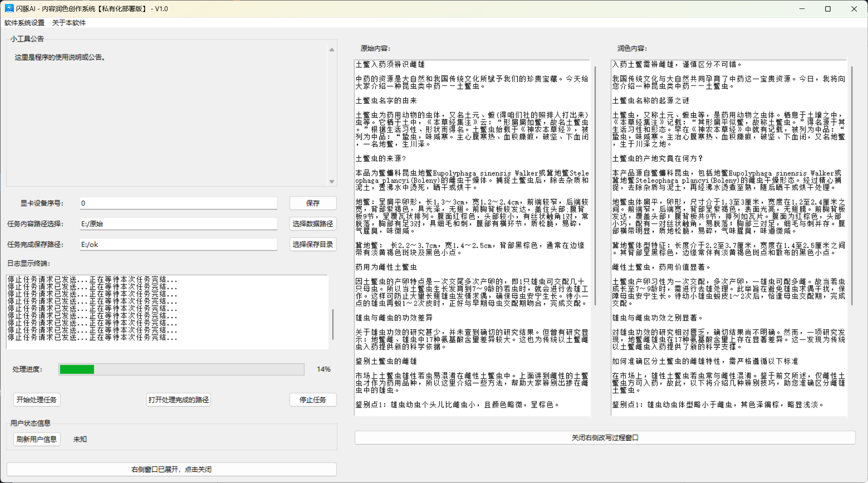Image resolution: width=868 pixels, height=483 pixels.
Task: Click 刷新用户信息 button
Action: coord(37,439)
